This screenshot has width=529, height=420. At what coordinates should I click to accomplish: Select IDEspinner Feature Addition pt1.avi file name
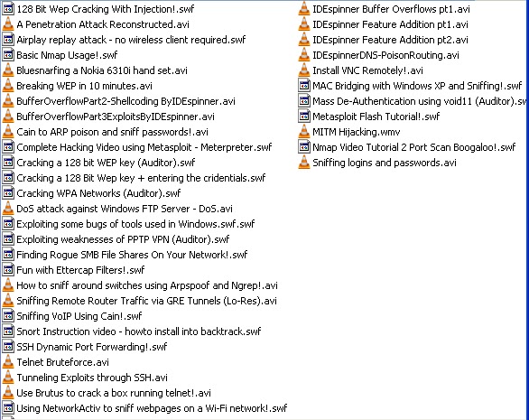coord(390,24)
